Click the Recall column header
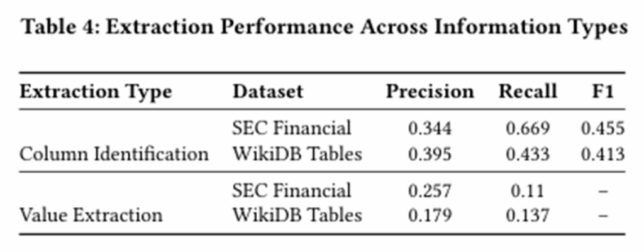 (528, 92)
